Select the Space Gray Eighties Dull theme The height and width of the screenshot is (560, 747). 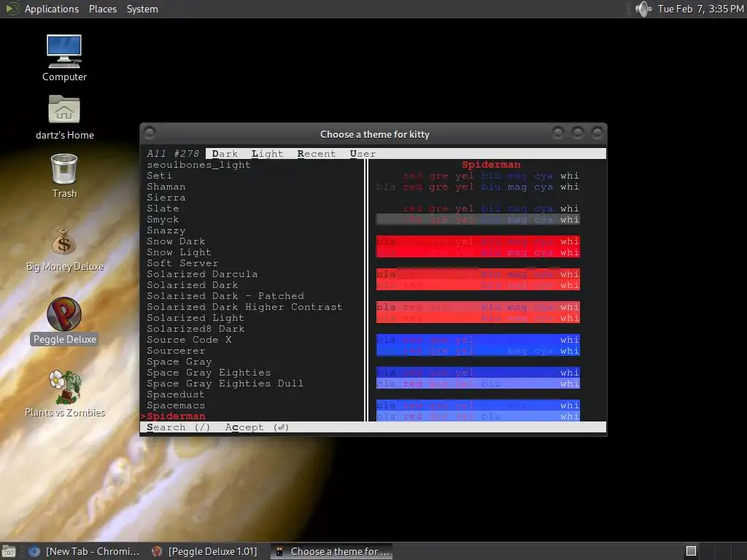click(x=225, y=384)
